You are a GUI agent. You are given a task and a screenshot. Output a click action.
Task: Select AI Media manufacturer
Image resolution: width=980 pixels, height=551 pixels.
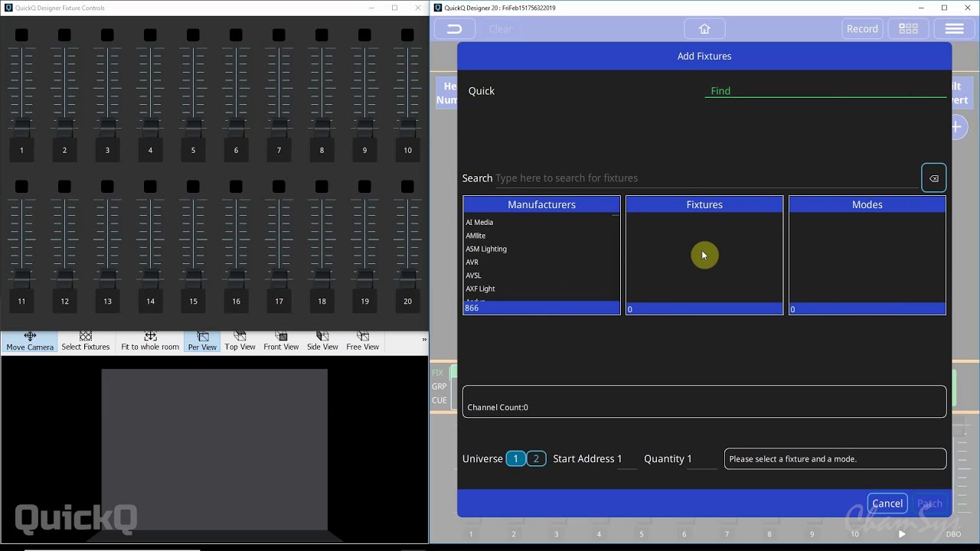479,223
